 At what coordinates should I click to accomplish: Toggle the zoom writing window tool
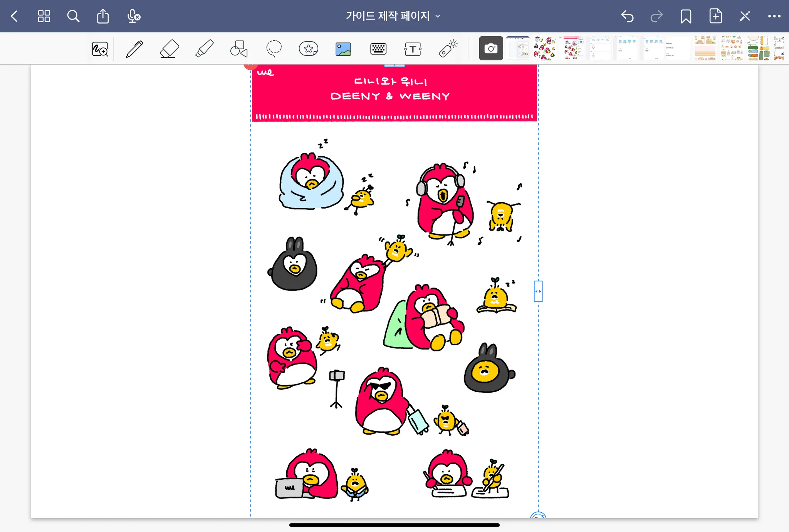100,49
